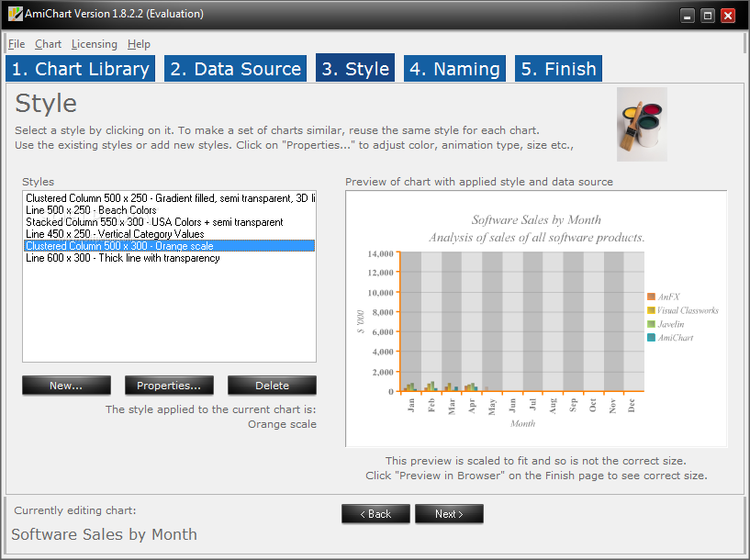
Task: Click the preview subtitle Analysis of sales
Action: [537, 238]
